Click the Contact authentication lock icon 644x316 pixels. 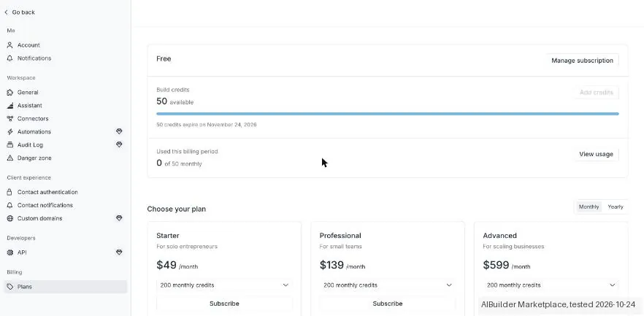(x=10, y=192)
